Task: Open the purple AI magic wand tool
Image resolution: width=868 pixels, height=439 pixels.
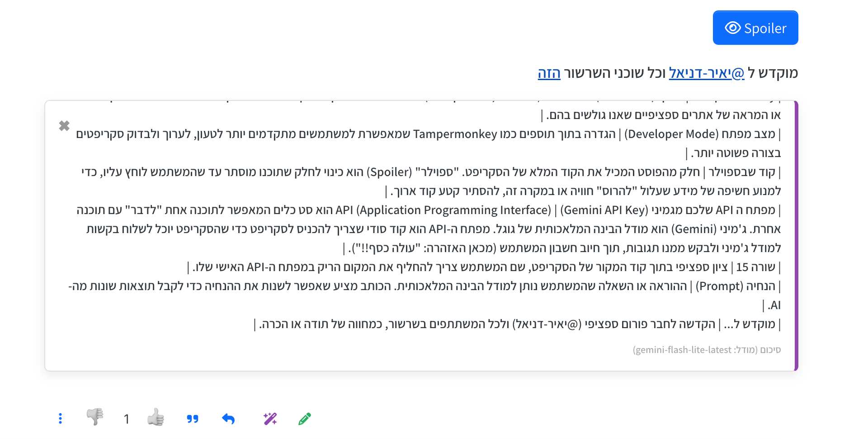Action: [269, 419]
